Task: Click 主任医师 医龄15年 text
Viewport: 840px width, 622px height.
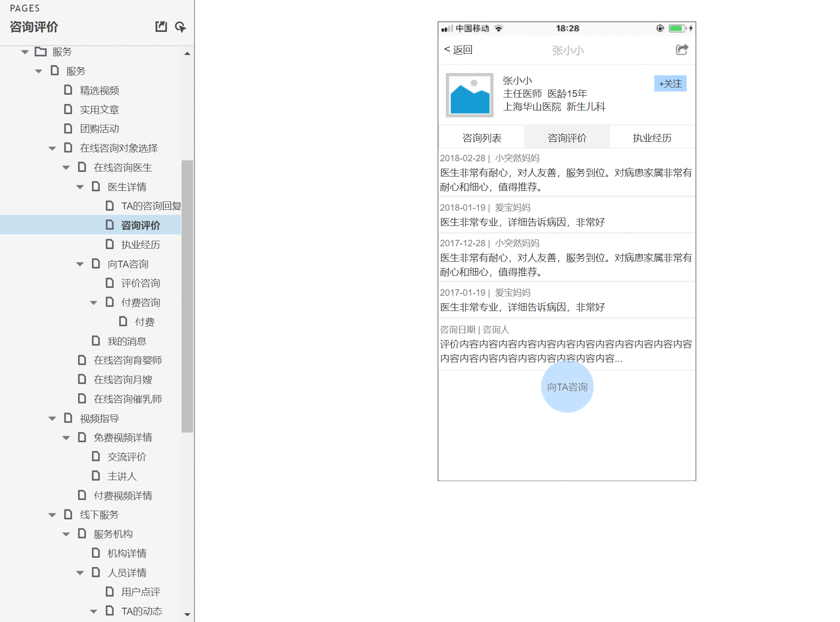Action: coord(545,94)
